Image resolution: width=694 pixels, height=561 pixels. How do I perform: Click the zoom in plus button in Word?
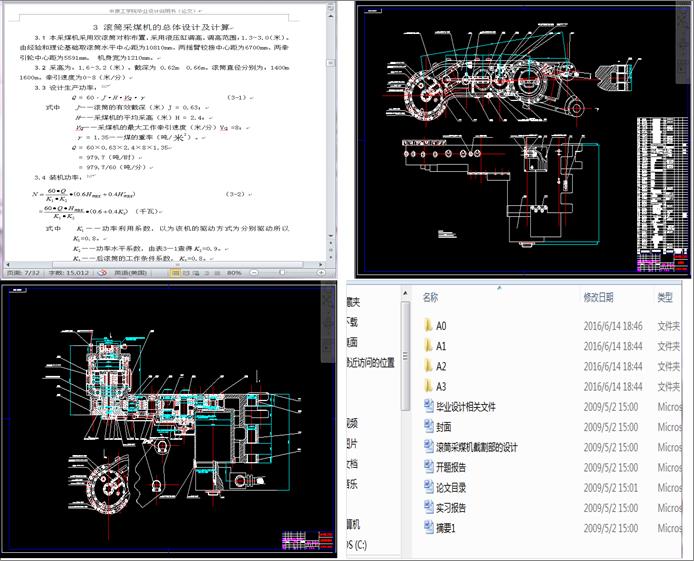322,273
